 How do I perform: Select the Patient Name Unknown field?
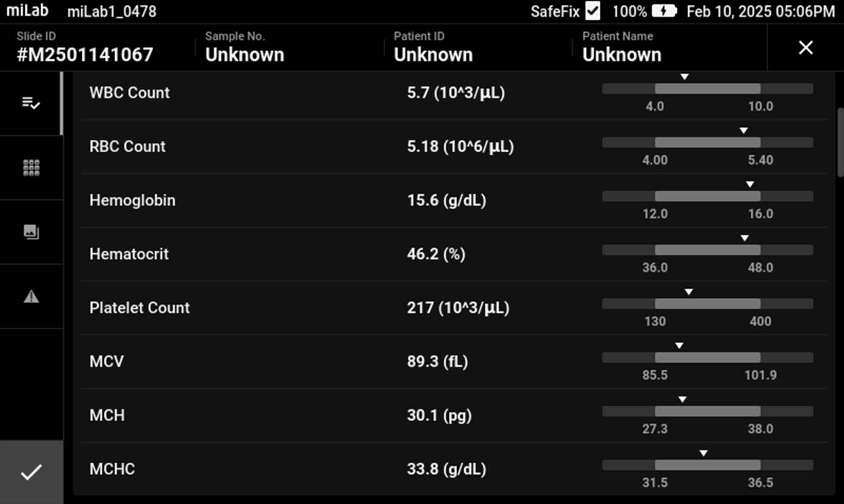[x=621, y=48]
